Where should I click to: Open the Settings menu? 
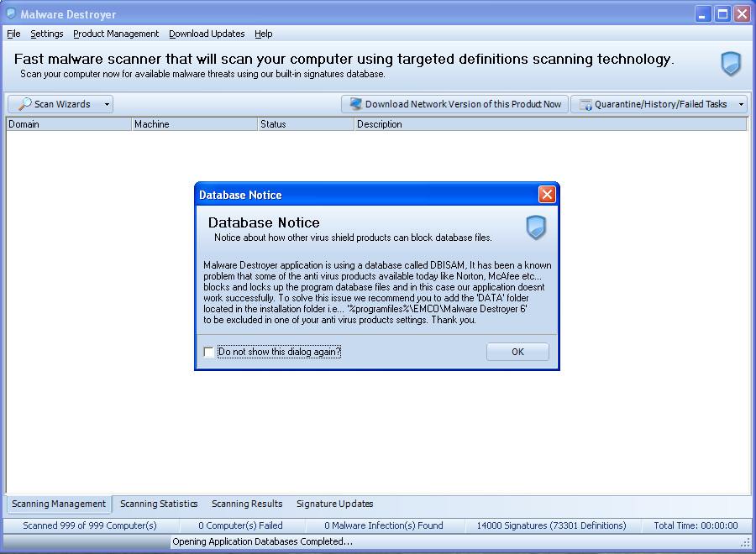coord(47,34)
